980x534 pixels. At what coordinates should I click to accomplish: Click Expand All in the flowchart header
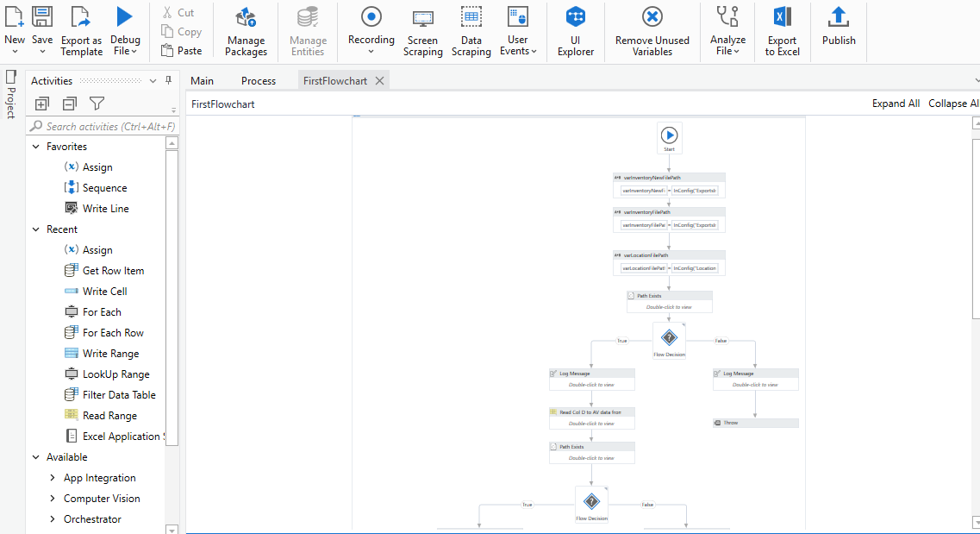(x=896, y=103)
